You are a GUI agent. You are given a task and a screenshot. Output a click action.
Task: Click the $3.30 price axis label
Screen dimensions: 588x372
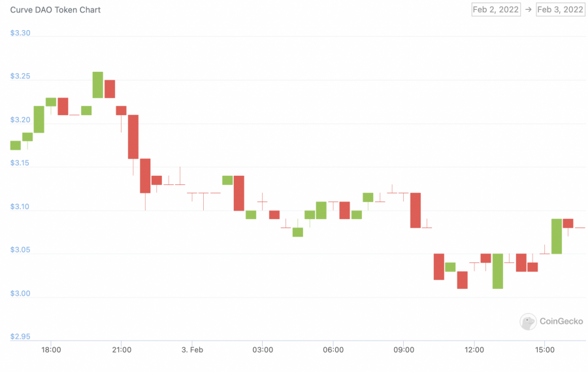[20, 33]
